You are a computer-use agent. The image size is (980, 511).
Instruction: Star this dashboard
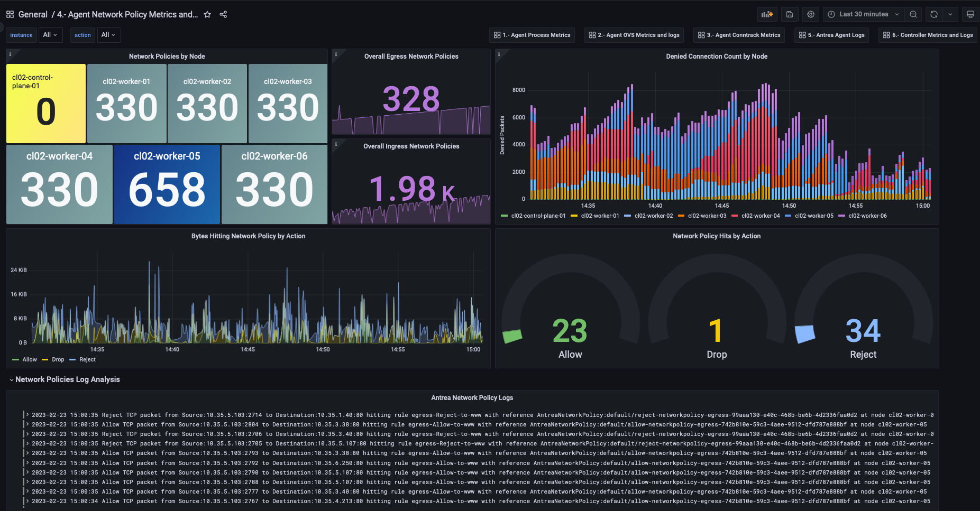[x=207, y=14]
